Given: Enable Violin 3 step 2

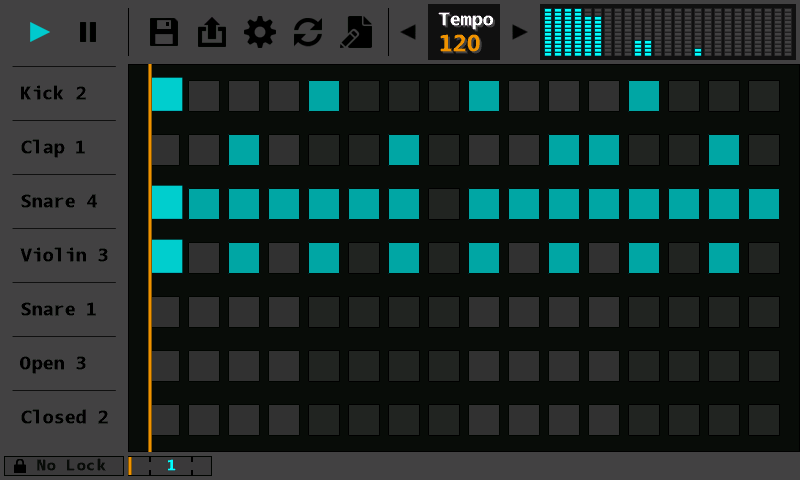Looking at the screenshot, I should [x=204, y=258].
